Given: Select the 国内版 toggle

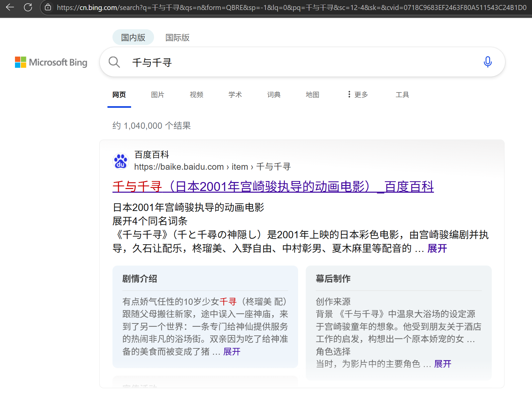Looking at the screenshot, I should tap(133, 37).
